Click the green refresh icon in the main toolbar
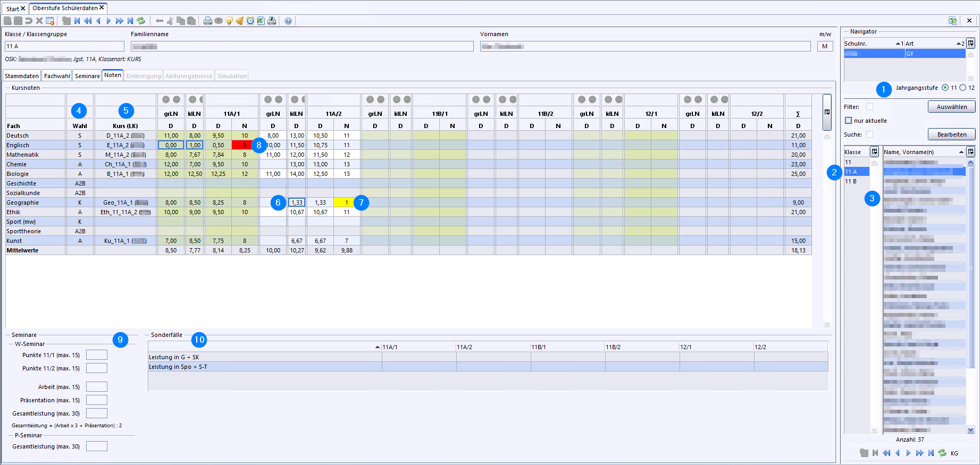The image size is (980, 465). point(141,21)
